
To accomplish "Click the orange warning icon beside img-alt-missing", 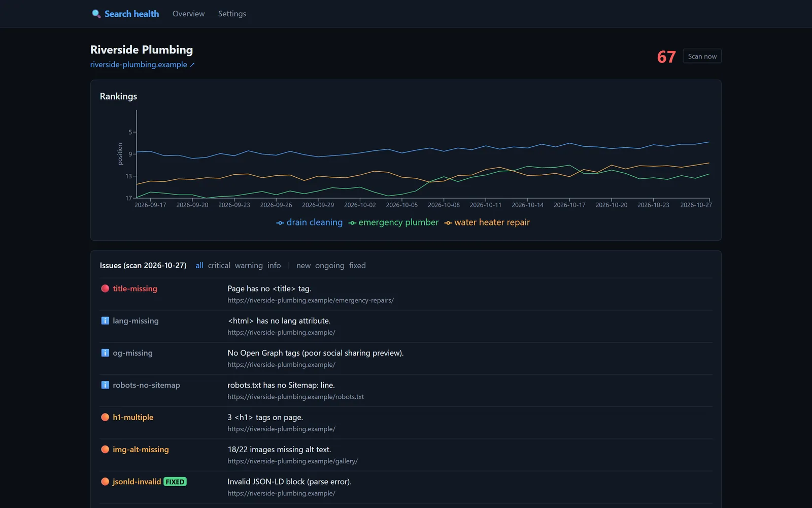I will coord(105,449).
